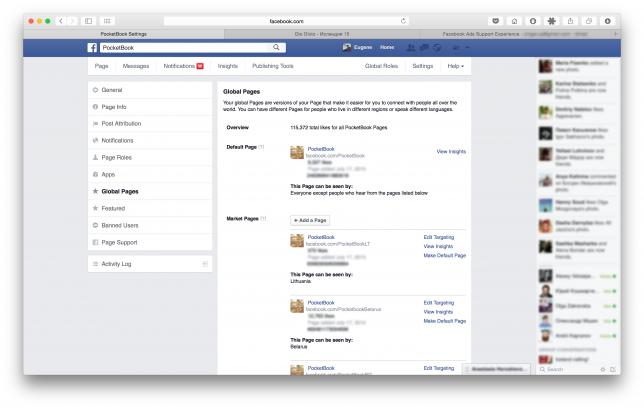Click Edit Targeting for Lithuania page
Screen dimensions: 644x408
coord(439,237)
